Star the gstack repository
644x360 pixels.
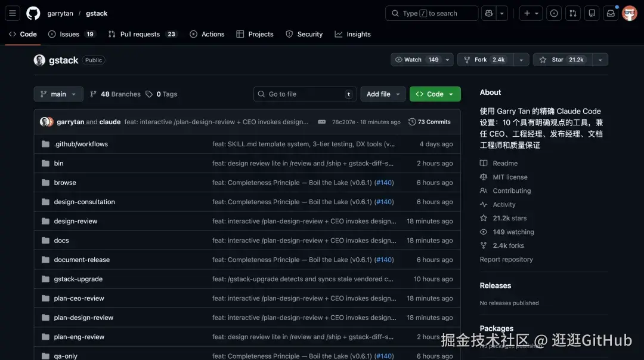click(x=563, y=60)
